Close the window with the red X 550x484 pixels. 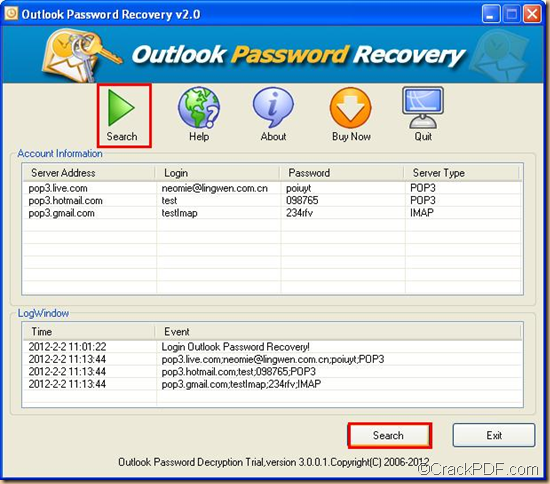532,14
